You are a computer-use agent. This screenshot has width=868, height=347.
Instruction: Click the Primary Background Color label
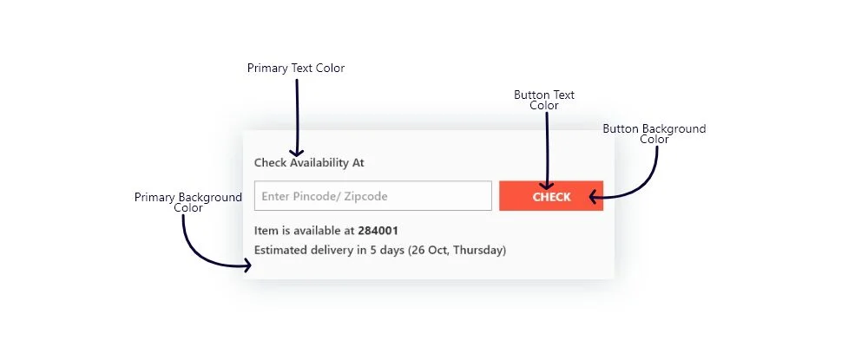point(187,202)
